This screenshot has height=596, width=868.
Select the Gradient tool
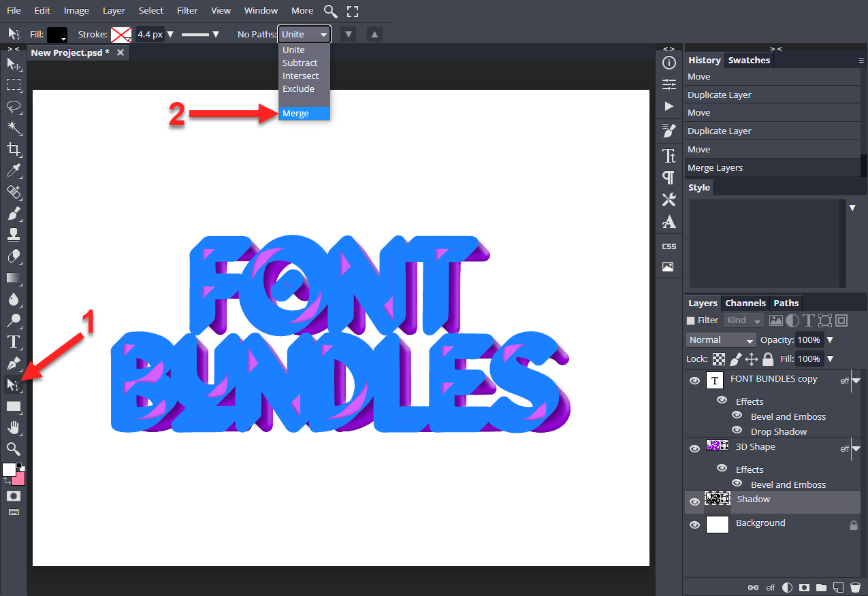(x=13, y=278)
